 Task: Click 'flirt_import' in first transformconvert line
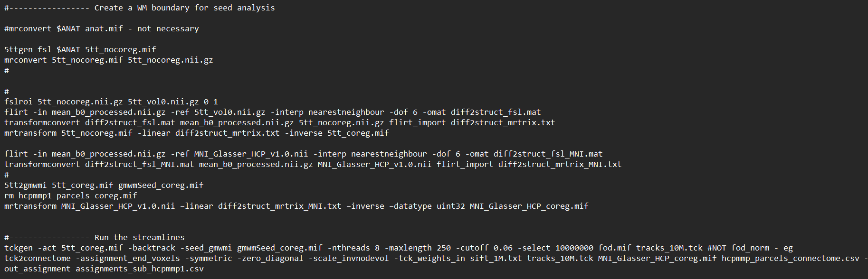[418, 122]
